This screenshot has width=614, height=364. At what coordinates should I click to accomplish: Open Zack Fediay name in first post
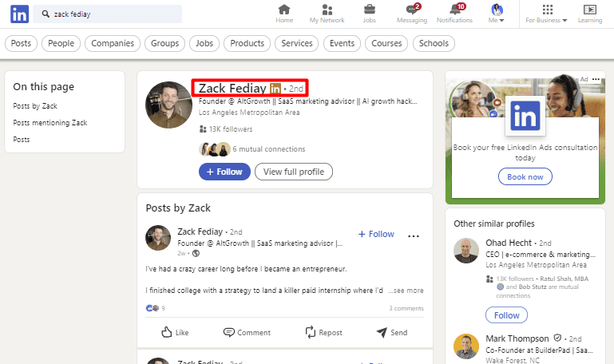[200, 231]
